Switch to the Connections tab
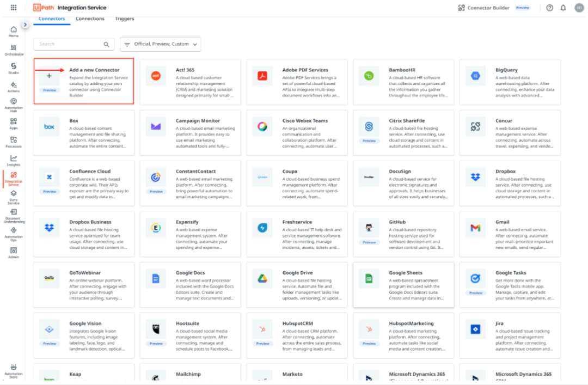588x385 pixels. click(x=90, y=19)
